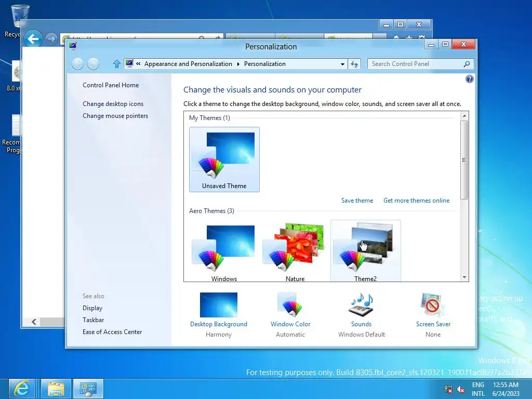Viewport: 532px width, 399px height.
Task: Click Back button in Personalization window
Action: coord(78,64)
